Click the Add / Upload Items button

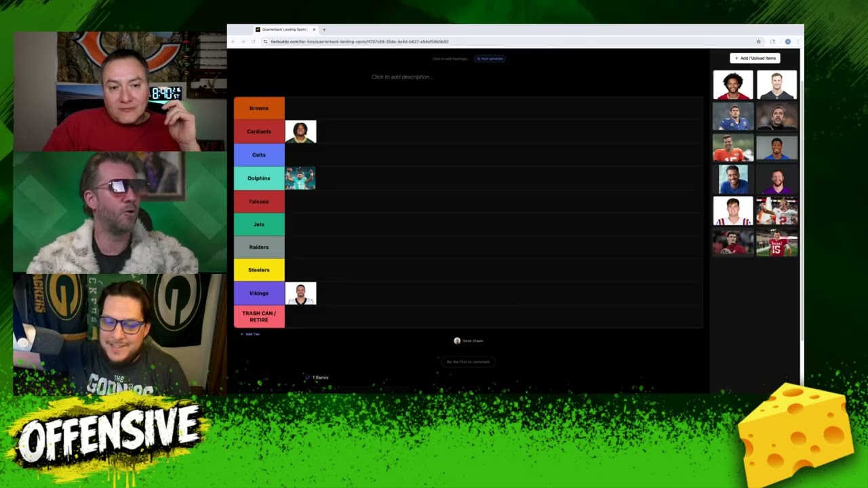[755, 58]
